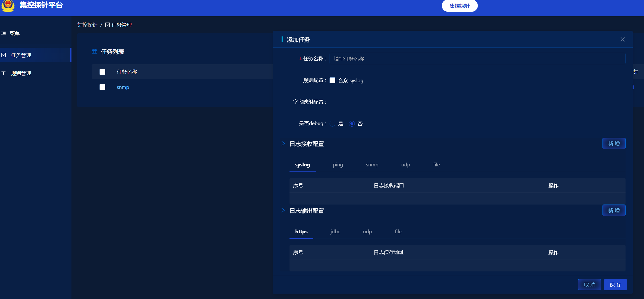Open the 菜单 hamburger icon
The width and height of the screenshot is (644, 299).
(4, 33)
